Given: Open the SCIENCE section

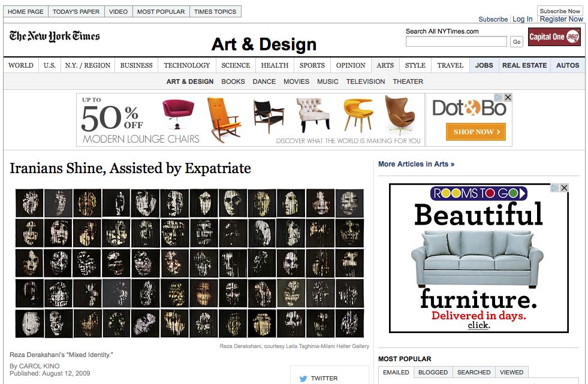Looking at the screenshot, I should point(236,65).
